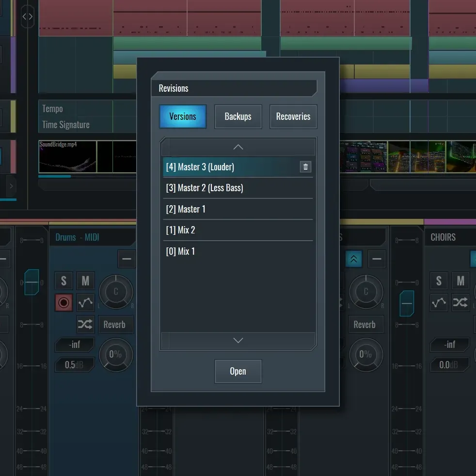Click the left-right arrows icon at top left
This screenshot has height=476, width=476.
tap(28, 16)
